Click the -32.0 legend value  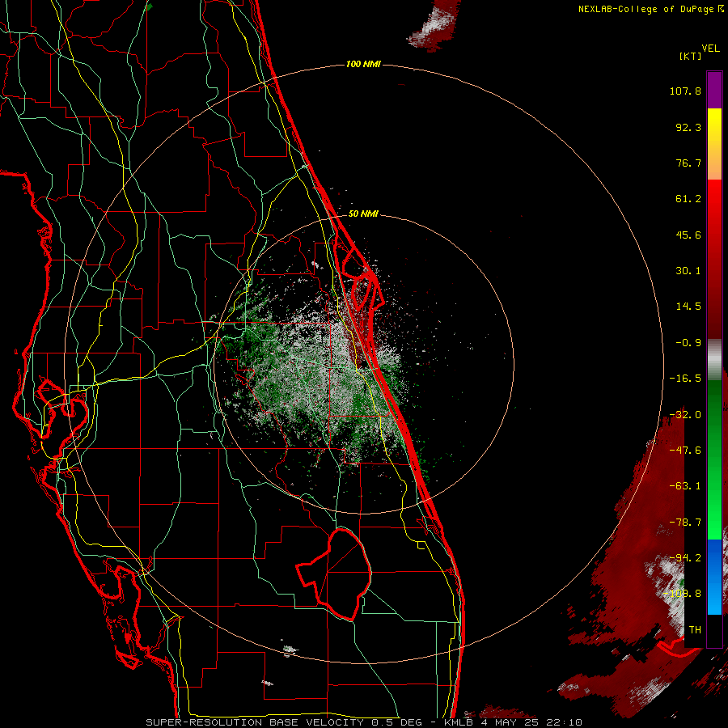pos(685,415)
